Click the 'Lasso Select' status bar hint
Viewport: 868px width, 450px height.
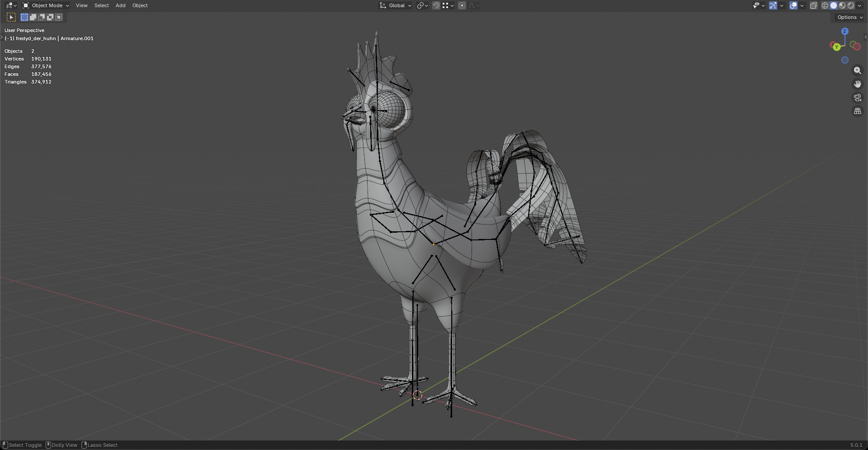pyautogui.click(x=103, y=445)
